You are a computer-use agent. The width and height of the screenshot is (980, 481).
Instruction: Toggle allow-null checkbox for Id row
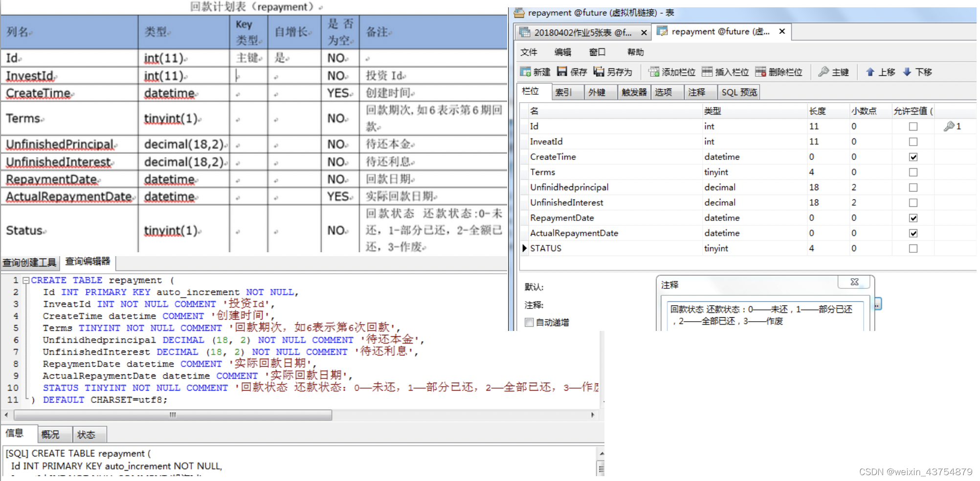pos(913,127)
